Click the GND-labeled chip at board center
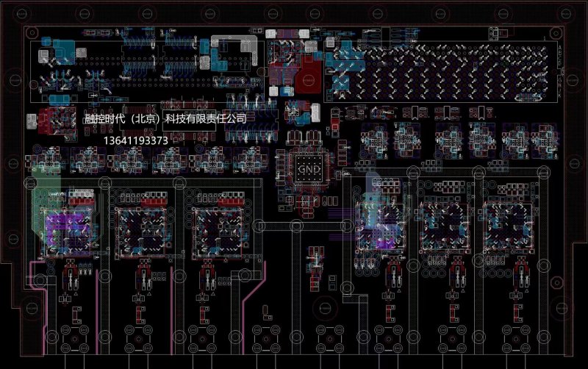Viewport: 588px width, 369px height. (x=309, y=168)
